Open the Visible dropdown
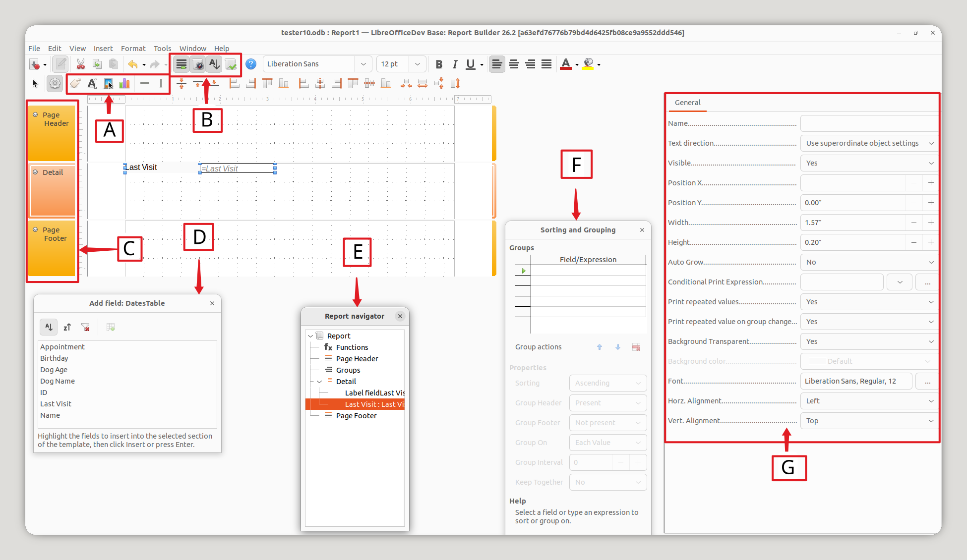The width and height of the screenshot is (967, 560). coord(869,163)
